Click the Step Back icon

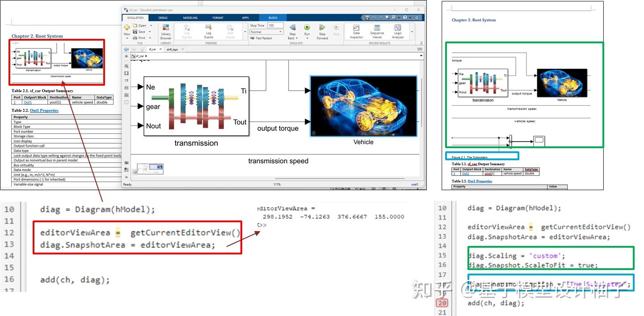tap(292, 28)
